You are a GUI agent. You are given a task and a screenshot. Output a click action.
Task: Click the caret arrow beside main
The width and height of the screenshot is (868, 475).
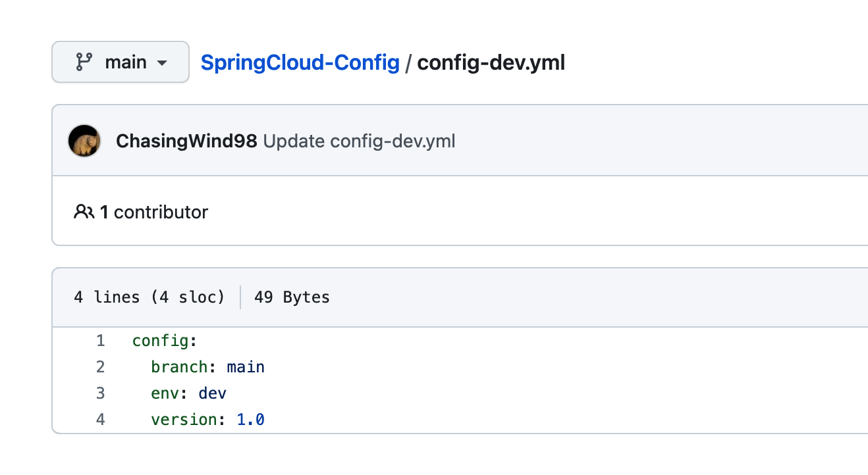coord(162,63)
